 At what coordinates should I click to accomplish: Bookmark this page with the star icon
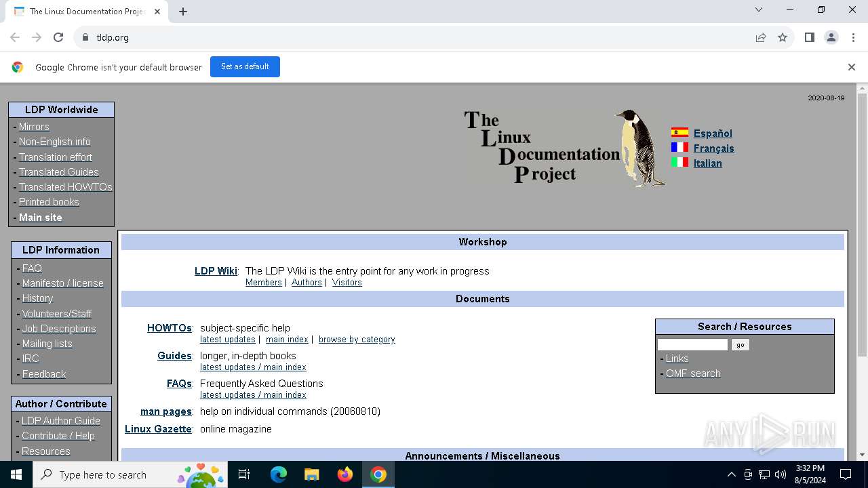pyautogui.click(x=783, y=37)
